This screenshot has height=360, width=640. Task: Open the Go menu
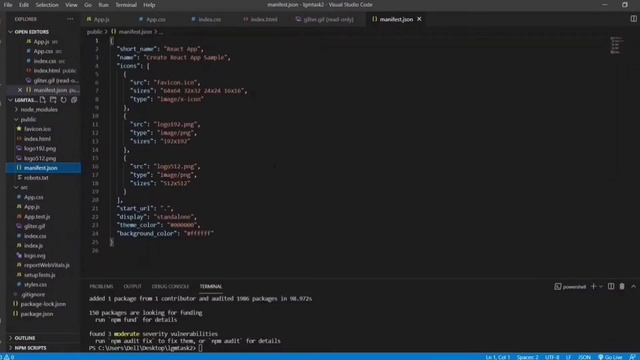pyautogui.click(x=88, y=5)
